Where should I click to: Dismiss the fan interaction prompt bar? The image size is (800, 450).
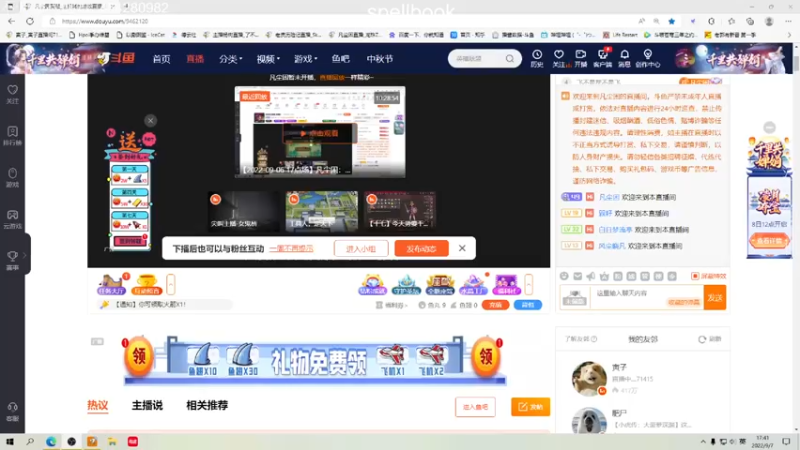[462, 248]
